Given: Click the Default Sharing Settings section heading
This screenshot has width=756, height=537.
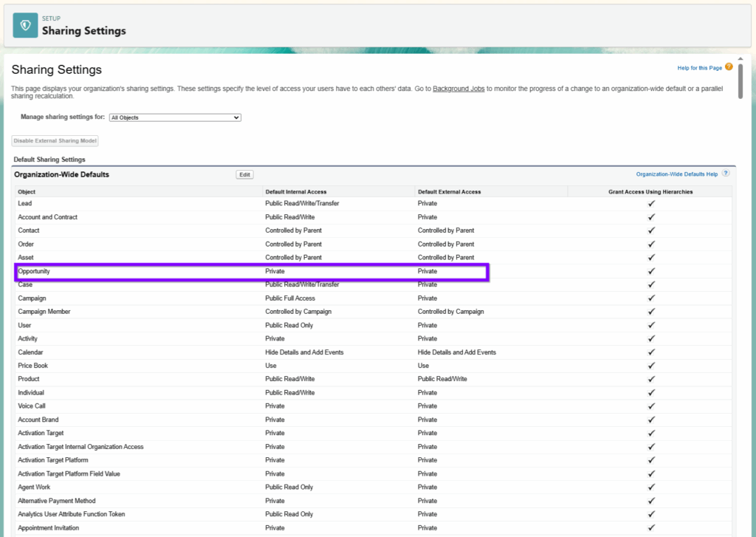Looking at the screenshot, I should point(49,160).
